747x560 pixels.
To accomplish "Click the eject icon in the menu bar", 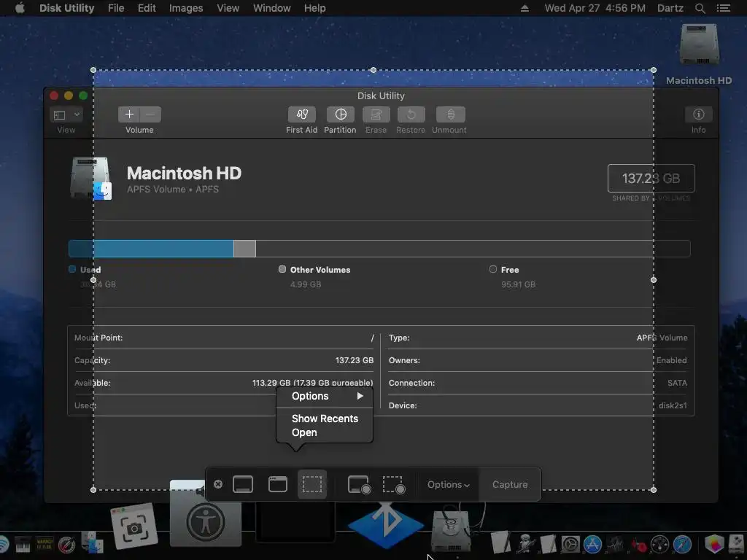I will (525, 8).
